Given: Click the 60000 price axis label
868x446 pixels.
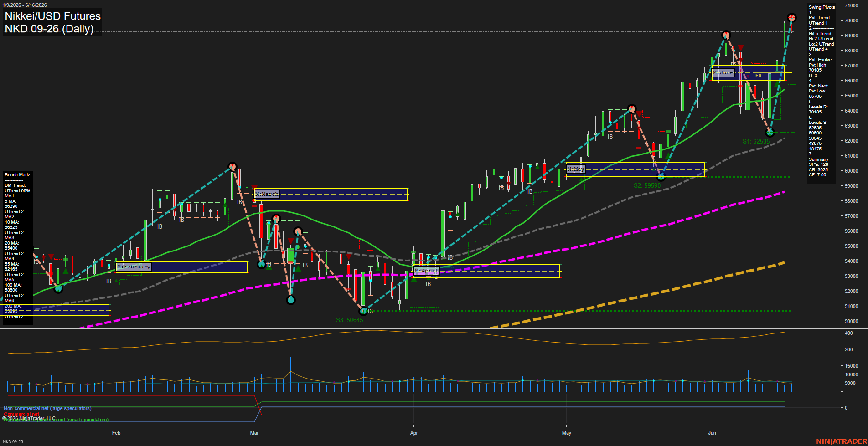Looking at the screenshot, I should click(x=852, y=171).
